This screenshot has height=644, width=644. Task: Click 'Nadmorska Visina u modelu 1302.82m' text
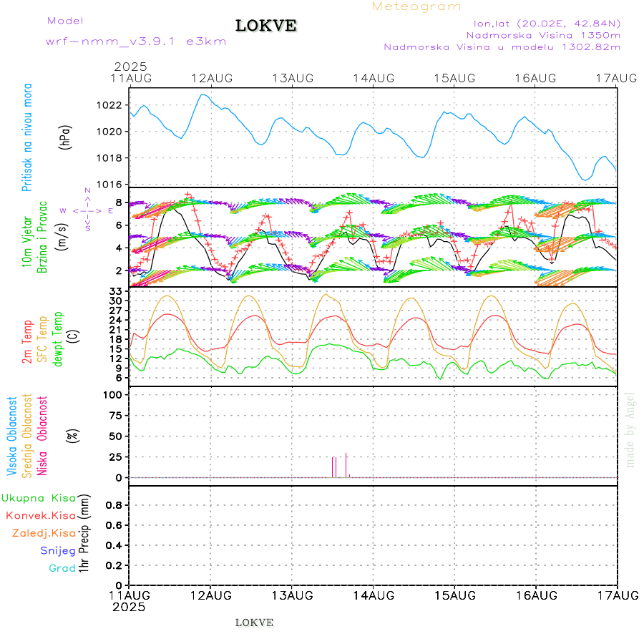click(502, 47)
